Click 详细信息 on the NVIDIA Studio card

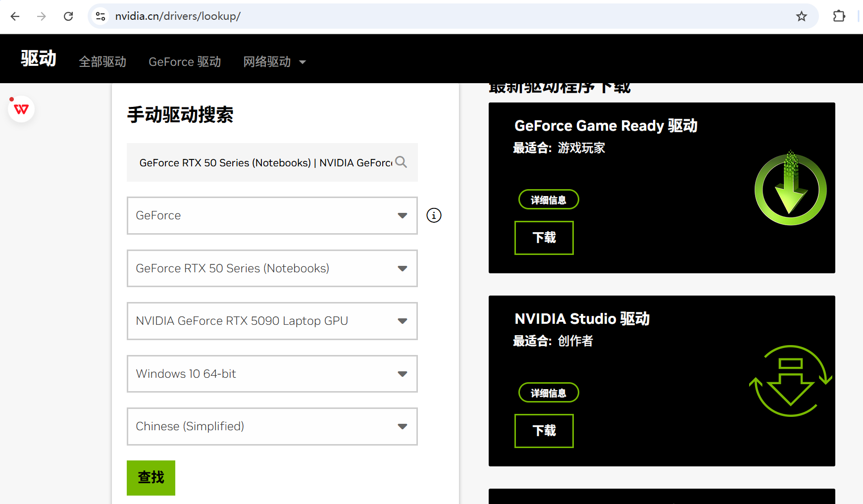(x=549, y=393)
